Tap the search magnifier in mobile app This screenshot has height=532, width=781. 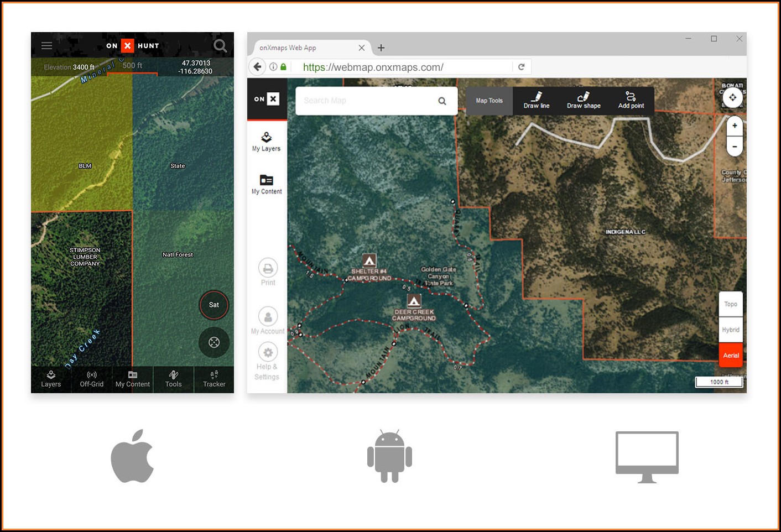click(x=220, y=46)
